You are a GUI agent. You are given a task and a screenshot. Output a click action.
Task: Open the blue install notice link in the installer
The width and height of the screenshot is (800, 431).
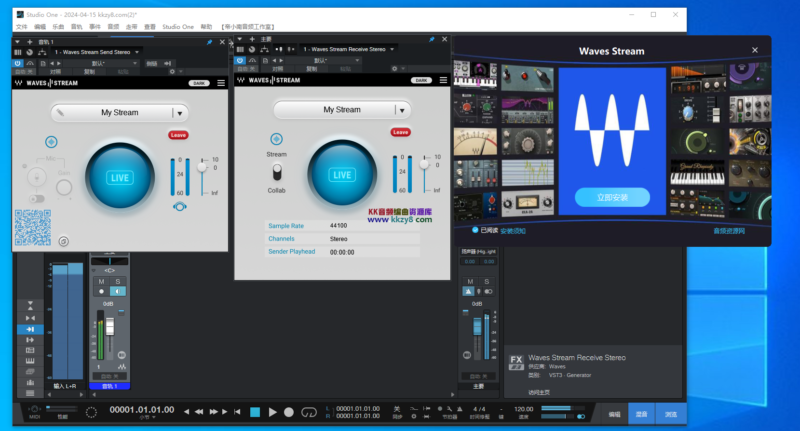(x=513, y=231)
